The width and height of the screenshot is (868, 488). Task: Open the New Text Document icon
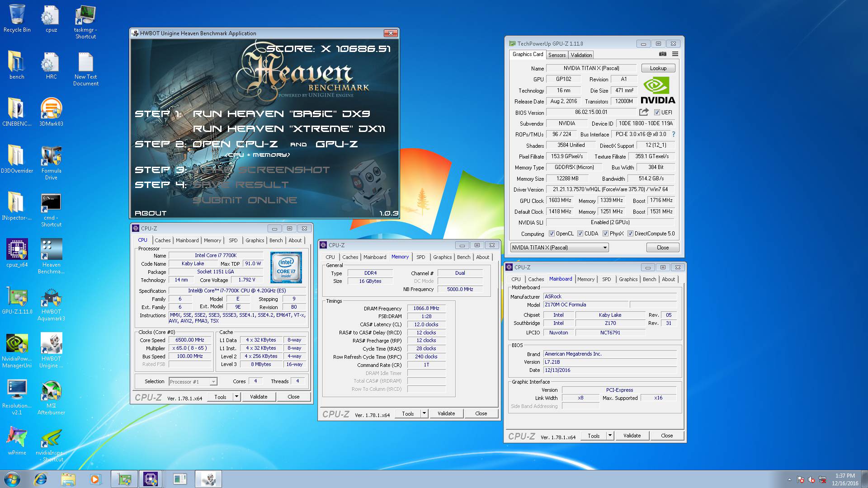tap(85, 69)
